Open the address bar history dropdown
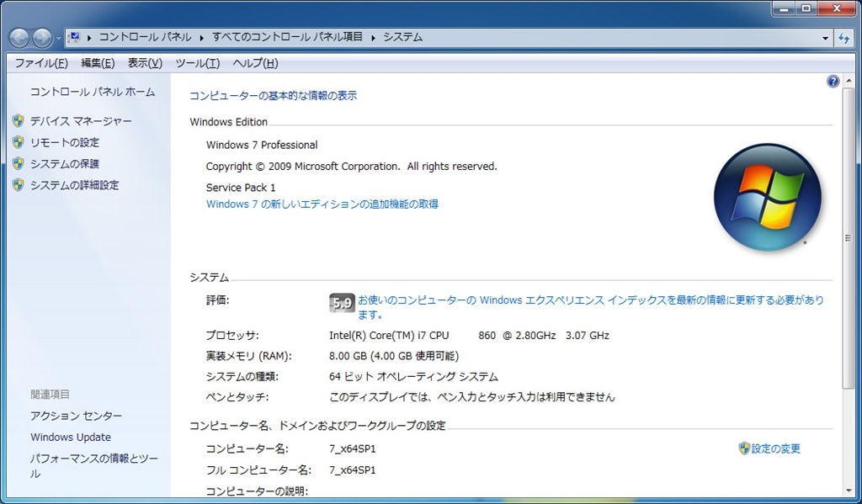The height and width of the screenshot is (504, 862). (x=825, y=38)
